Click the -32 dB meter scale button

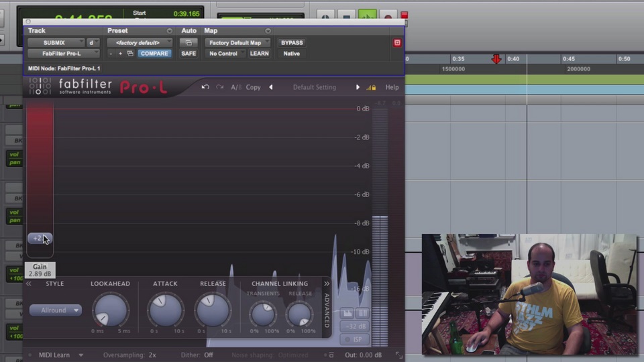356,326
